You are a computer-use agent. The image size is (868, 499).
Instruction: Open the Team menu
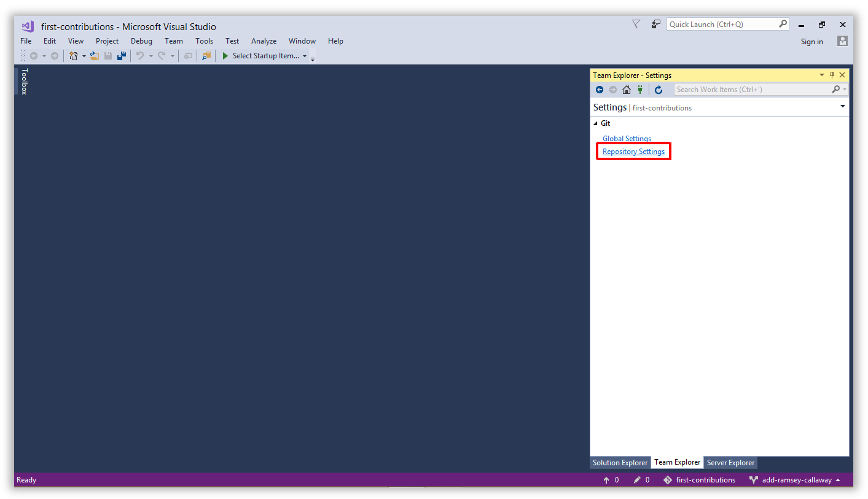click(x=174, y=41)
